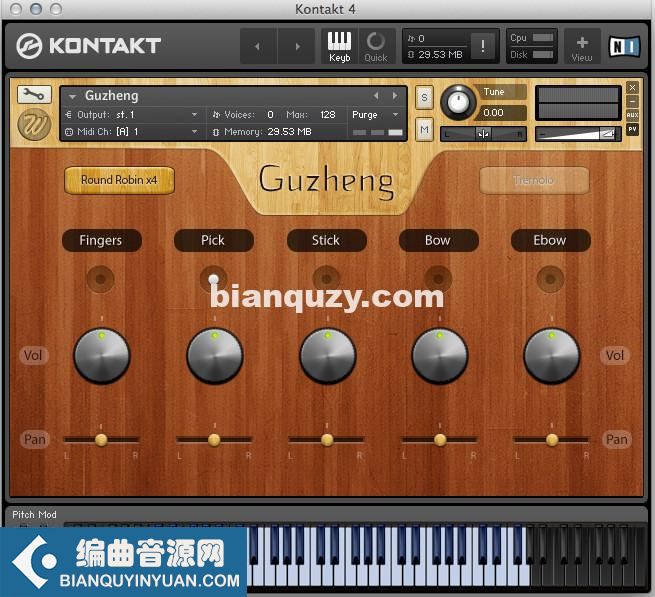Open the Quick load panel
Viewport: 655px width, 597px height.
click(376, 46)
